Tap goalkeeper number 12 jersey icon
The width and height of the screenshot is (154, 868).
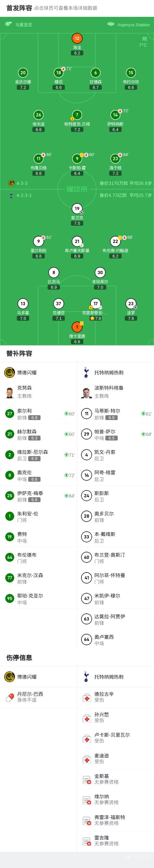pyautogui.click(x=77, y=38)
